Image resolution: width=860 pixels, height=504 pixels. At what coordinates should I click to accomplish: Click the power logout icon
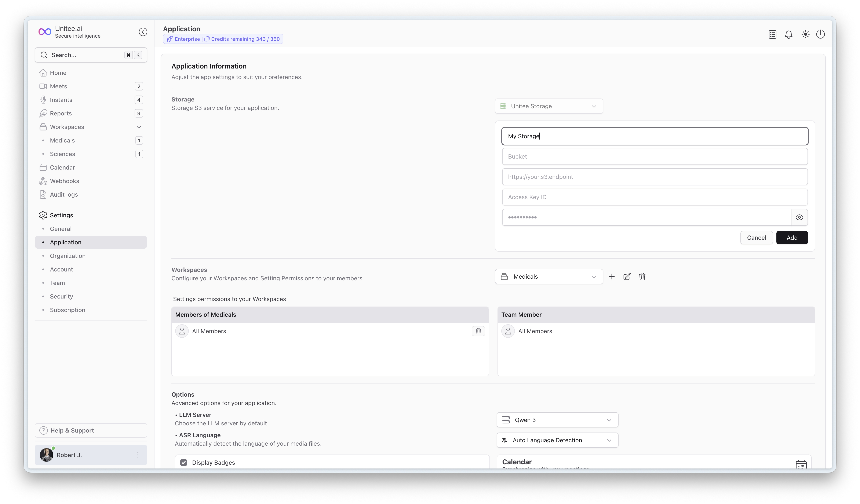point(820,34)
